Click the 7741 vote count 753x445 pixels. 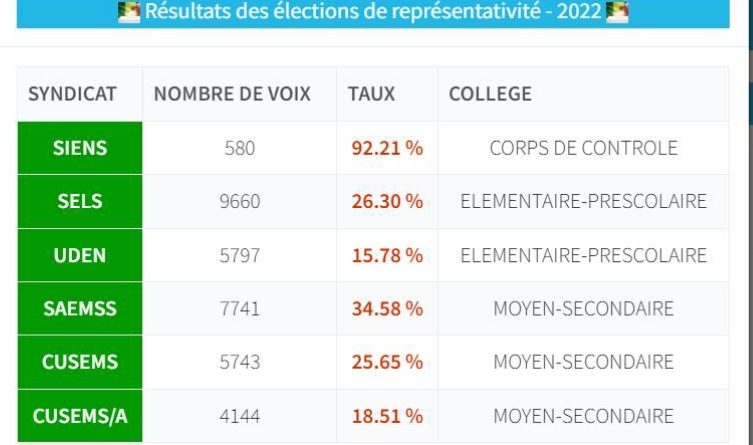[x=240, y=309]
